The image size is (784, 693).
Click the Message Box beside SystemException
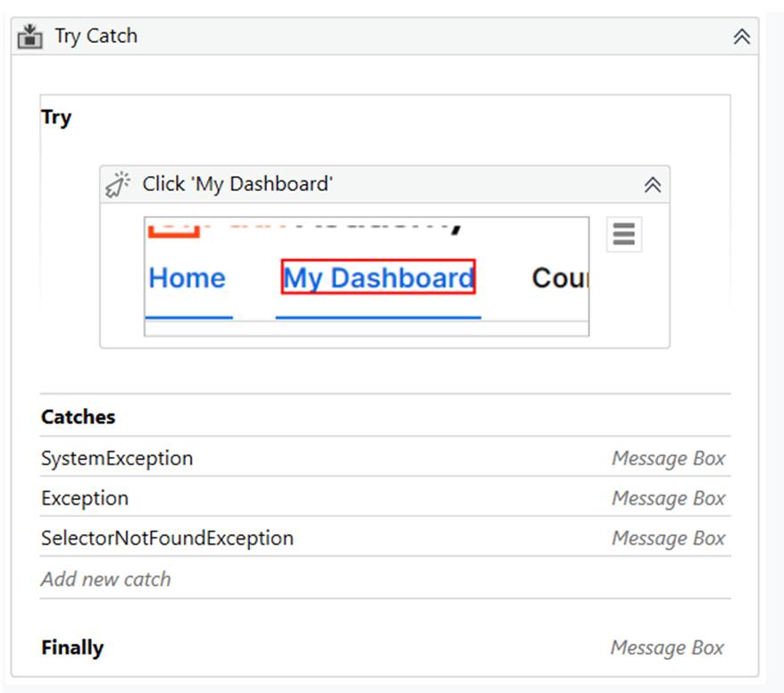pyautogui.click(x=668, y=457)
